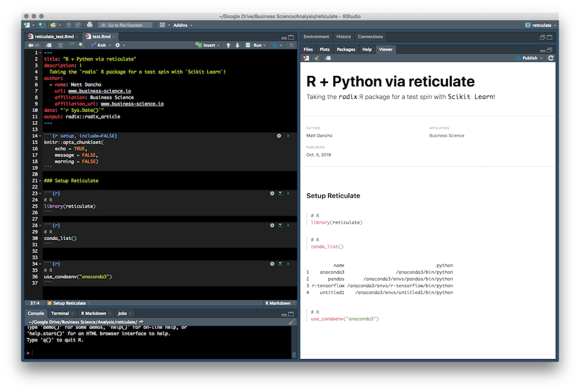Open the R Markdown file type selector
This screenshot has height=392, width=580.
point(280,303)
